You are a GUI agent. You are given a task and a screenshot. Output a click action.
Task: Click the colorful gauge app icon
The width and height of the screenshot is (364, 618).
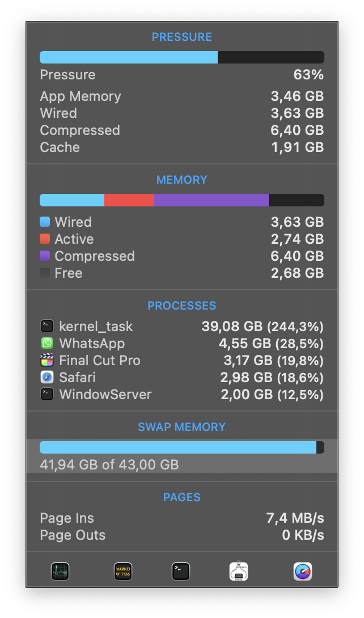[303, 571]
